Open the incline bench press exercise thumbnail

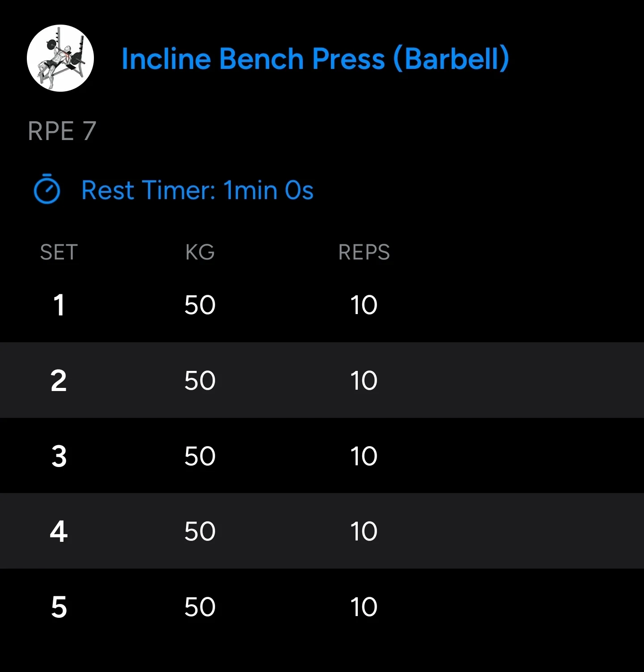(x=60, y=58)
